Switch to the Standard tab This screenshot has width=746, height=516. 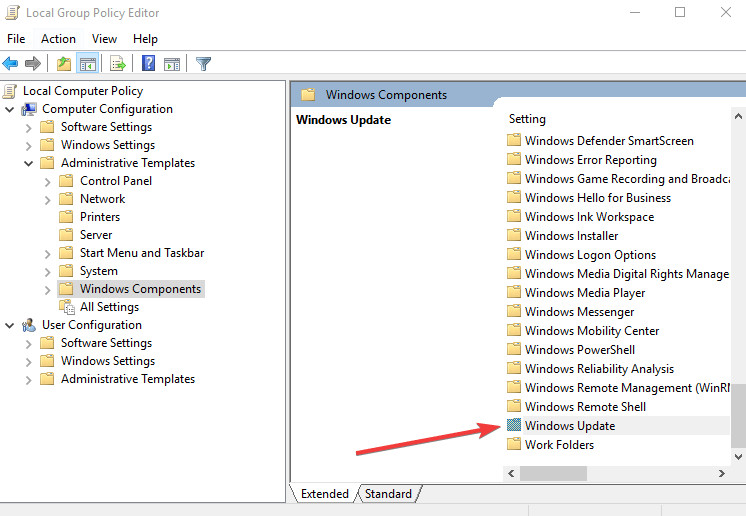[x=388, y=494]
